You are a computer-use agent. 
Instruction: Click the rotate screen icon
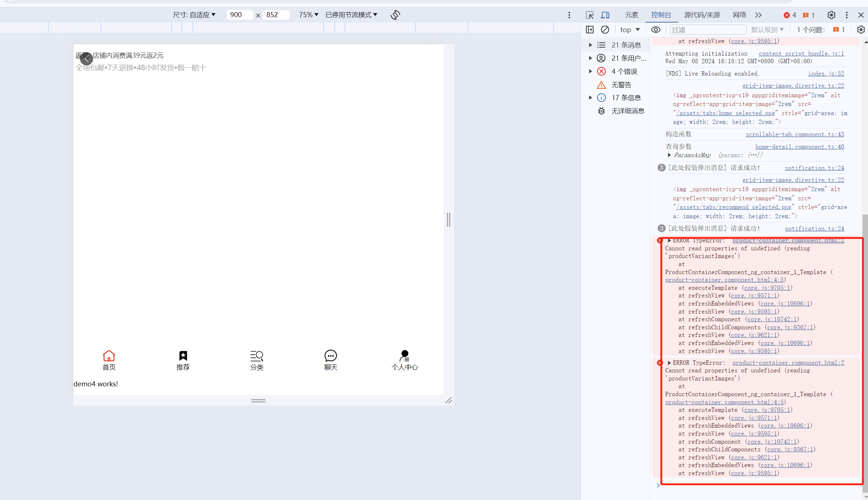(x=395, y=15)
